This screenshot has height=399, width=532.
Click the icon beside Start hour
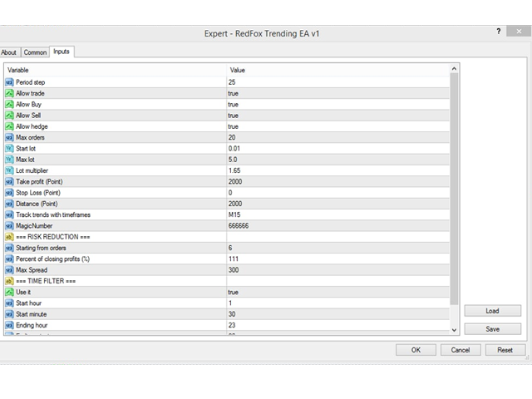click(x=9, y=303)
